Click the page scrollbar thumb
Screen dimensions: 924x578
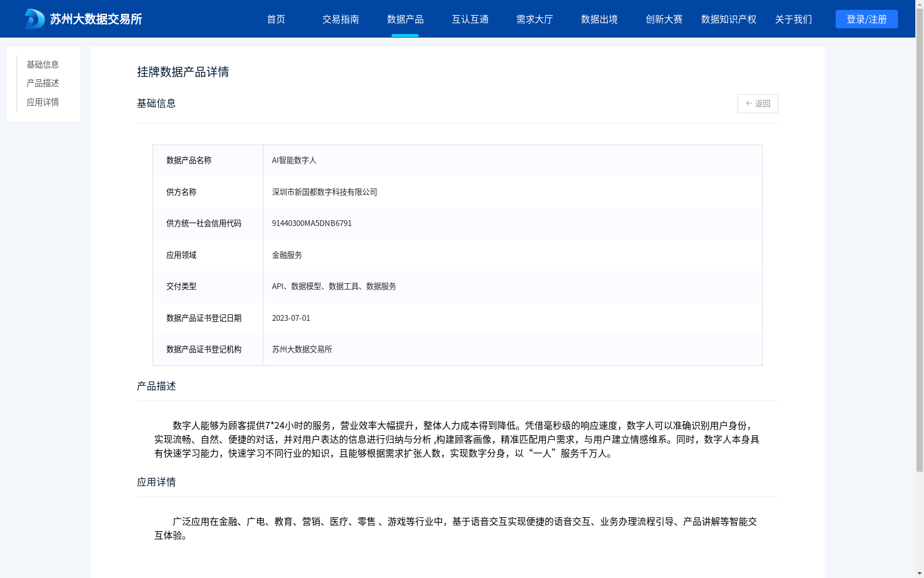click(919, 240)
